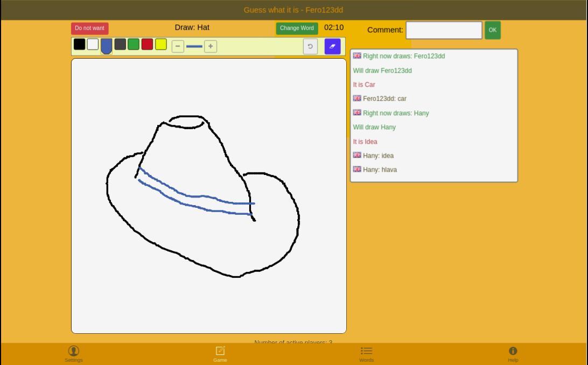
Task: Open Settings from bottom bar
Action: tap(74, 354)
